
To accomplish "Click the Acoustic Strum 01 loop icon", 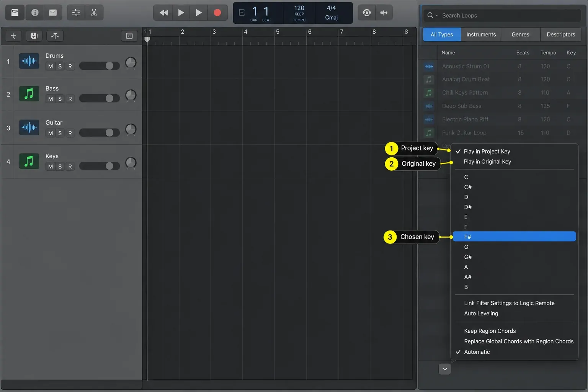I will pos(429,66).
